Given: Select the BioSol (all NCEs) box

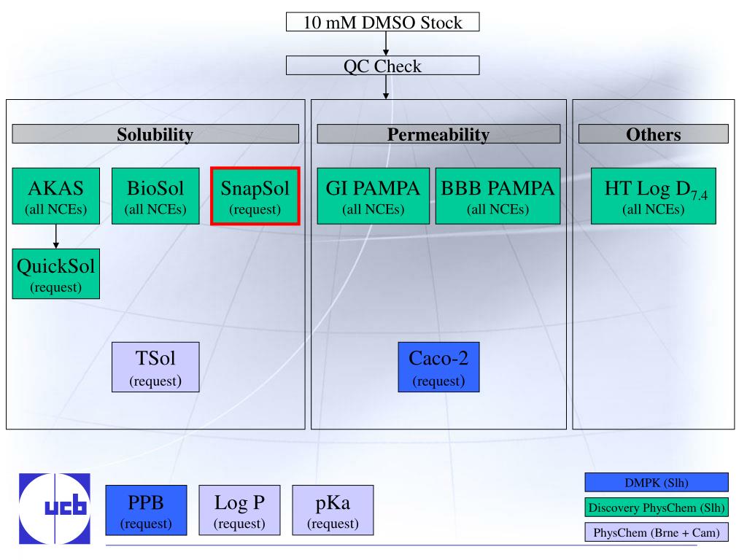Looking at the screenshot, I should point(155,195).
